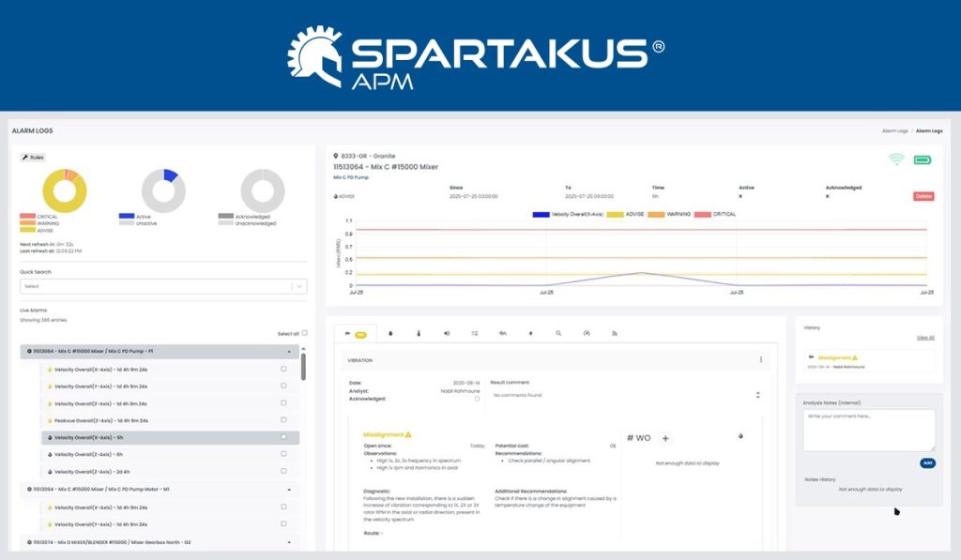Check Velocity Overall(Z-Axis) 1d 4h 9m 24s box

pyautogui.click(x=283, y=403)
